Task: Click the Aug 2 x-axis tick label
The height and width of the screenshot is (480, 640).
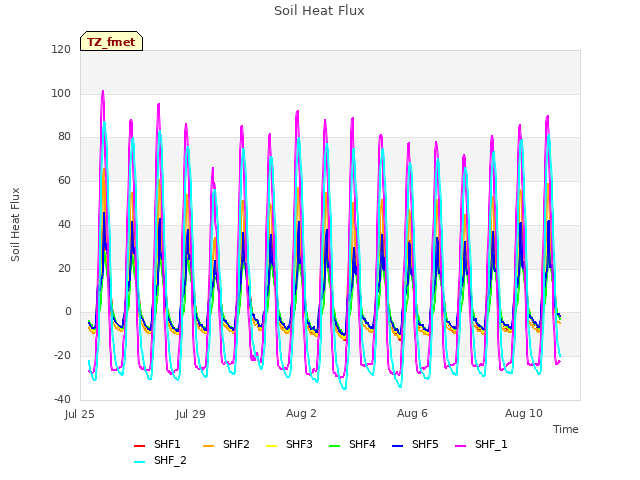Action: click(x=301, y=413)
